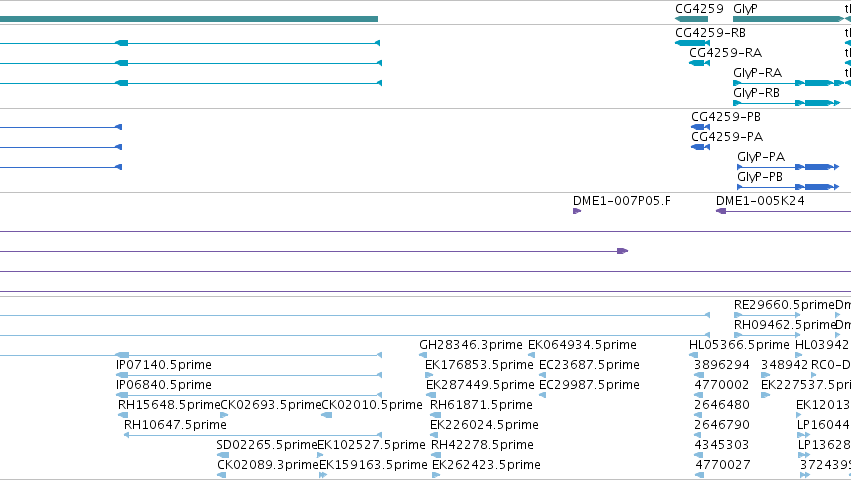Select the RH10647.5prime EST feature
This screenshot has width=851, height=480.
tap(253, 435)
